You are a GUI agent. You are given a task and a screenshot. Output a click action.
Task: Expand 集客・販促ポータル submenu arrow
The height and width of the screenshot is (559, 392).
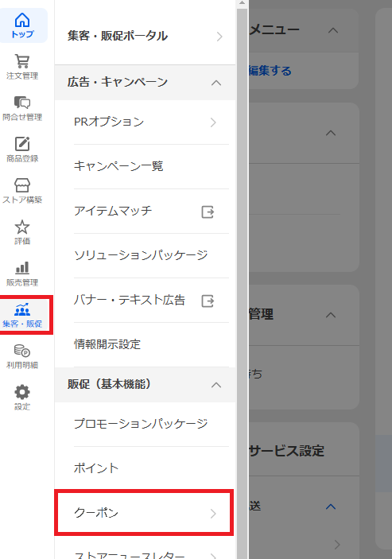(x=219, y=37)
